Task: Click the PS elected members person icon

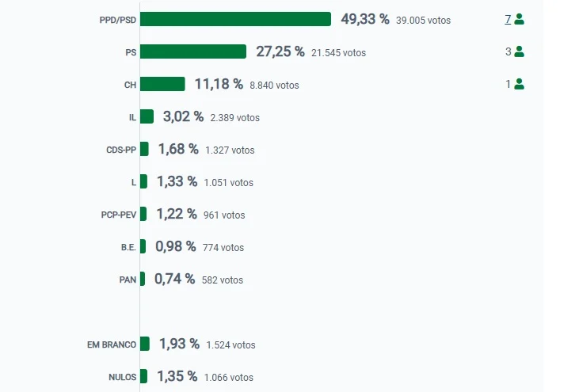Action: (x=519, y=51)
